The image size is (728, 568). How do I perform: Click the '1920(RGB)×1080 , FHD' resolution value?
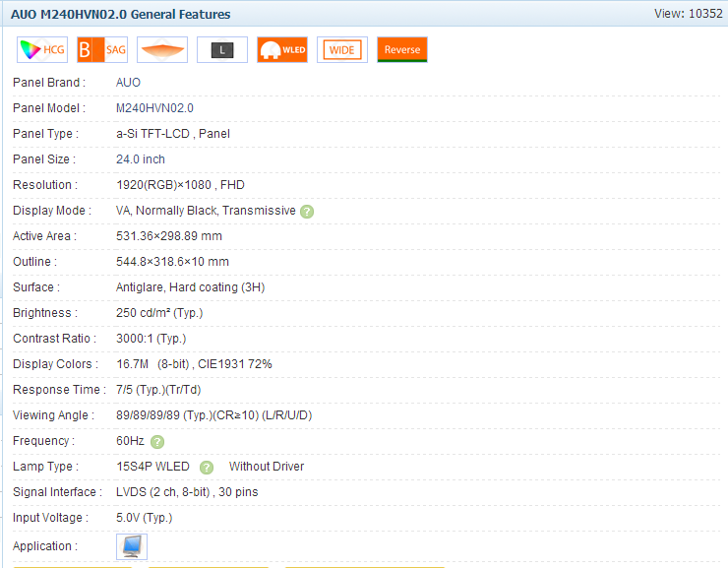[x=180, y=185]
